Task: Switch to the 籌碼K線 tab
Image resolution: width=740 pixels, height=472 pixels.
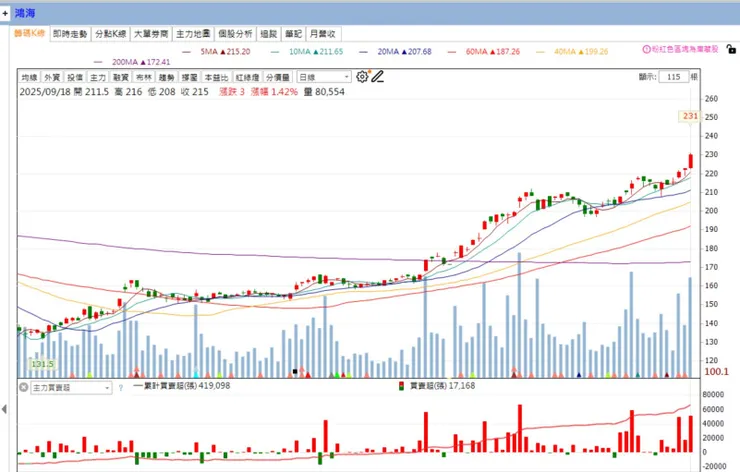Action: coord(29,34)
